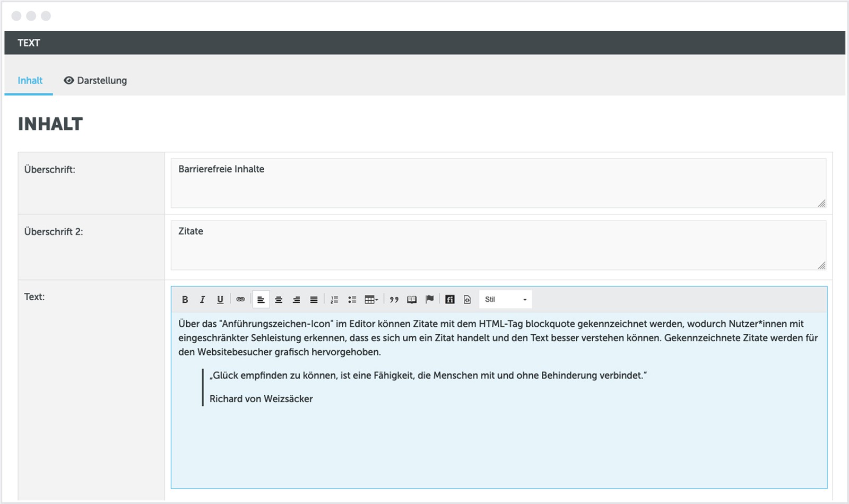
Task: Insert a bulleted list
Action: coord(352,300)
